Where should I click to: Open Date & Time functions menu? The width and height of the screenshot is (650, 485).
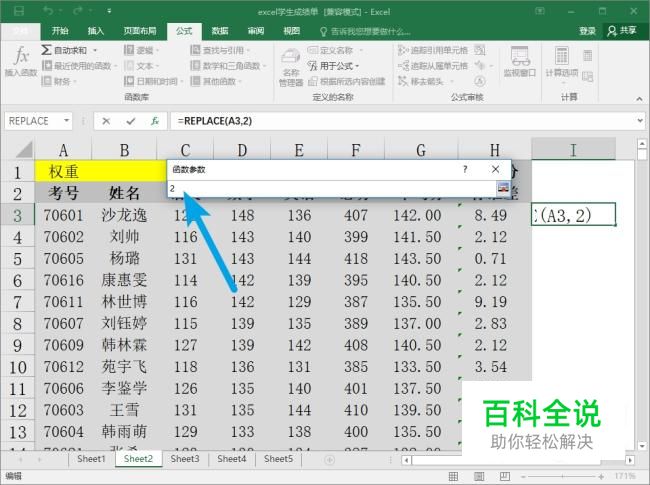[153, 81]
